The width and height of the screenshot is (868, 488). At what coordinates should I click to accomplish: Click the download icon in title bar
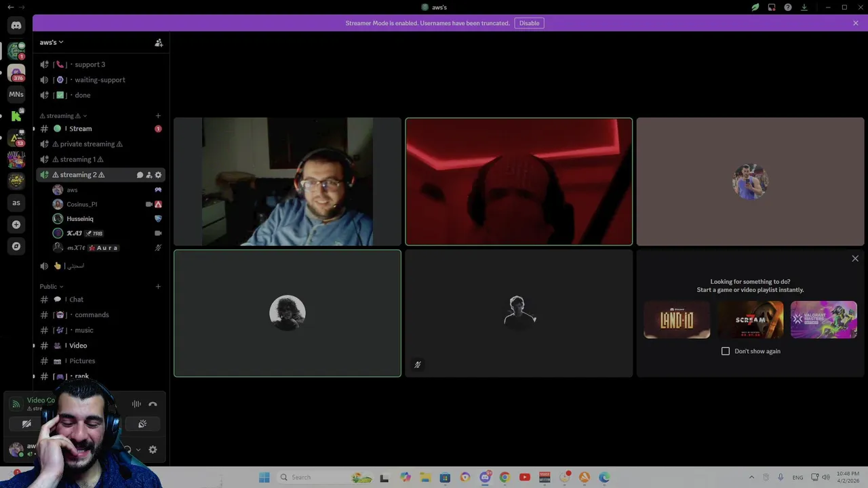pos(804,7)
